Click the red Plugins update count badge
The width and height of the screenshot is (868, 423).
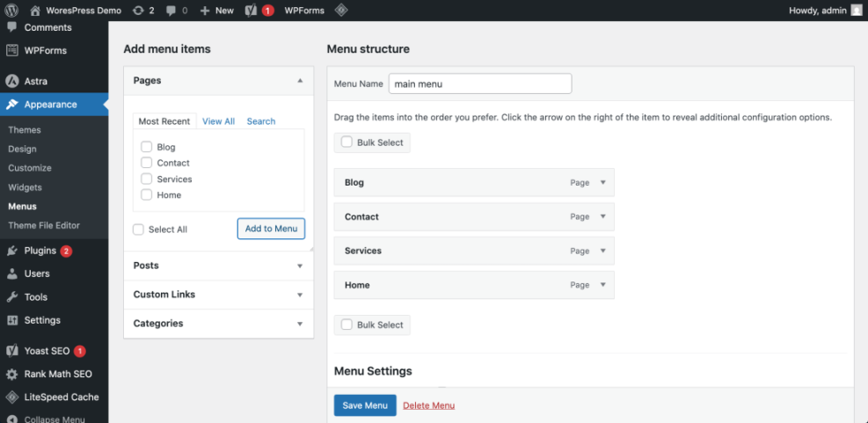point(66,251)
